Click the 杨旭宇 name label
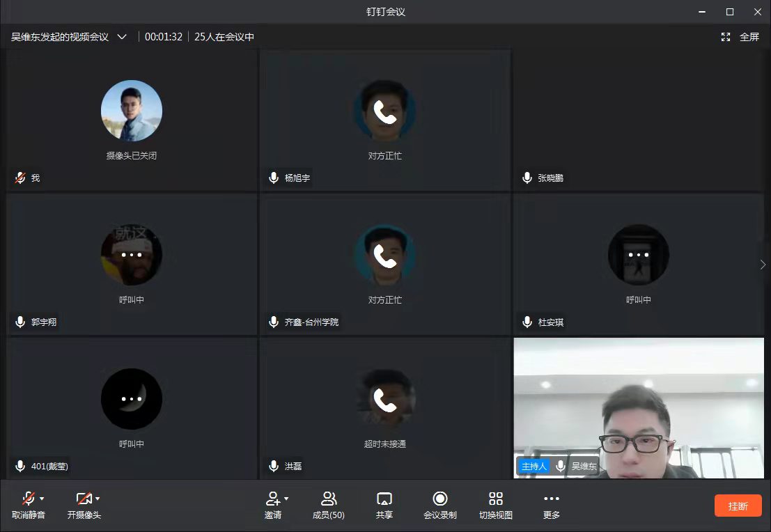The image size is (771, 532). (297, 178)
